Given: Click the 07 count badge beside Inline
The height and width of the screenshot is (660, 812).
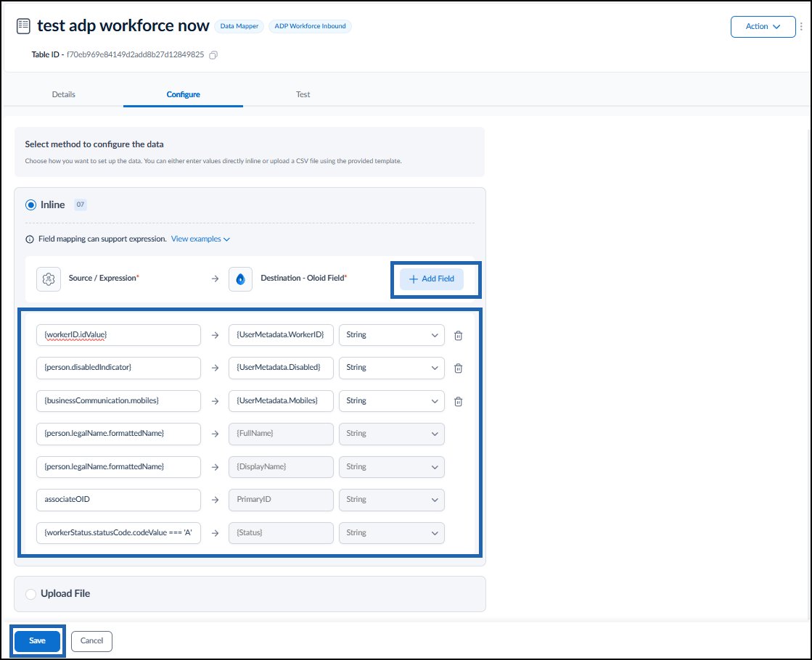Looking at the screenshot, I should pyautogui.click(x=81, y=205).
